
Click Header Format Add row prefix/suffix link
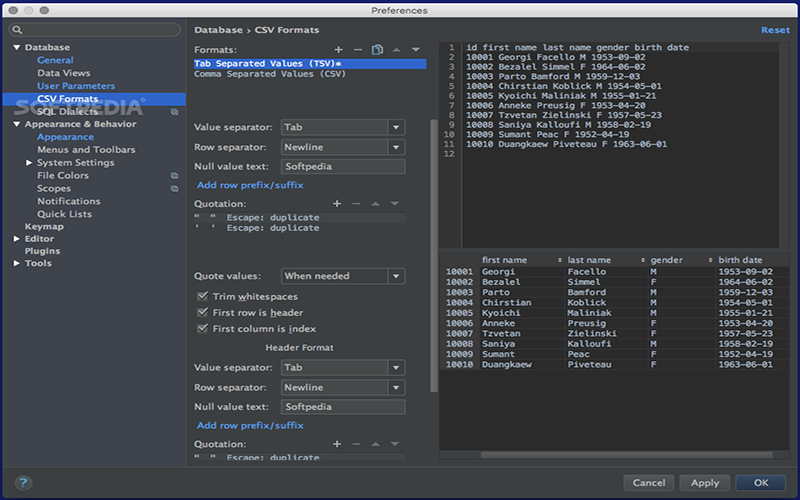pyautogui.click(x=250, y=426)
